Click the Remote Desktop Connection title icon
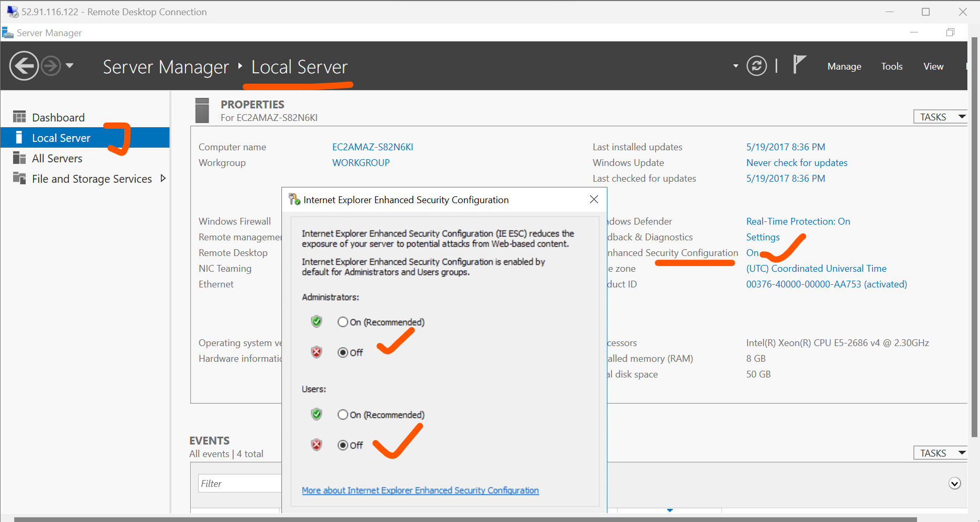 pos(13,11)
